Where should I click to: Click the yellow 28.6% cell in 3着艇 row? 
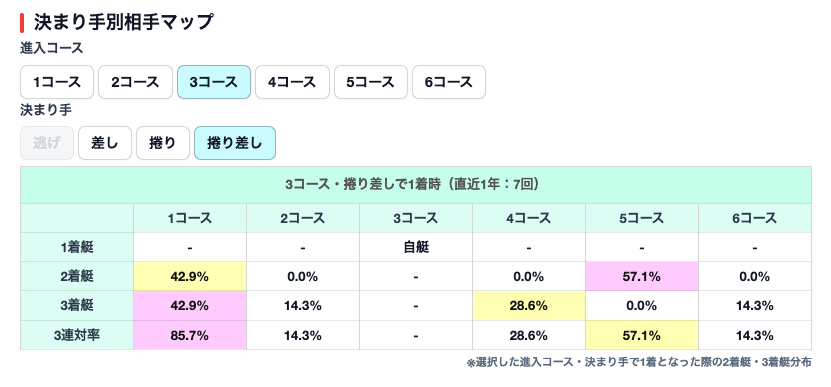tap(529, 306)
